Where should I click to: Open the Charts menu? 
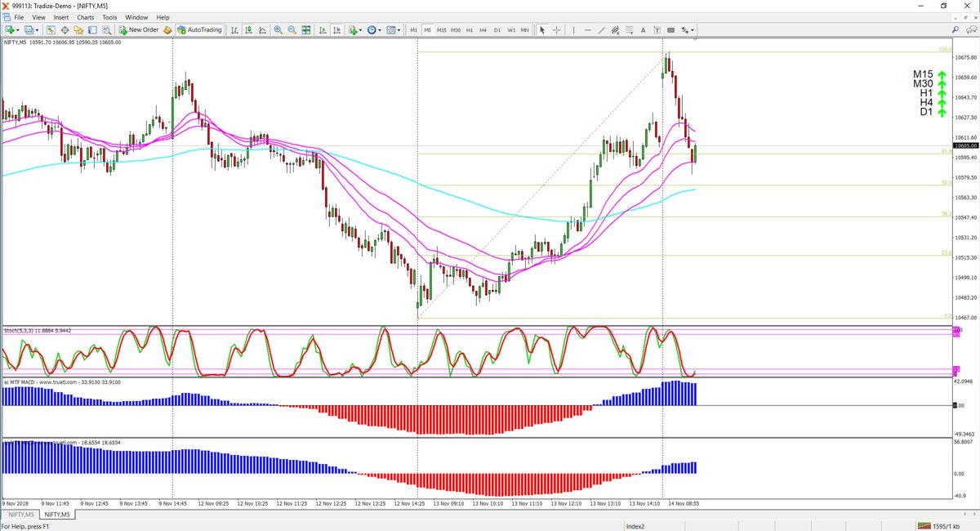pyautogui.click(x=85, y=16)
